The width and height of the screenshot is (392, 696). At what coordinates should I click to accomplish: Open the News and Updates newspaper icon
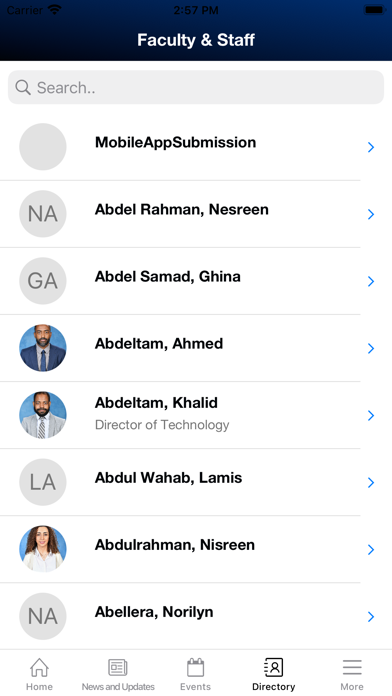click(x=118, y=667)
